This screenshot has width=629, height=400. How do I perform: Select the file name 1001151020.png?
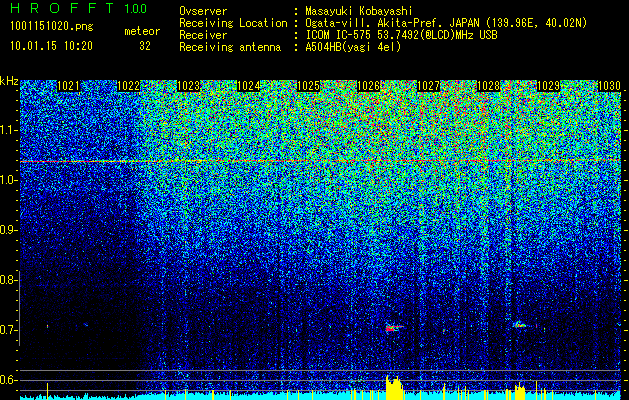(x=52, y=27)
